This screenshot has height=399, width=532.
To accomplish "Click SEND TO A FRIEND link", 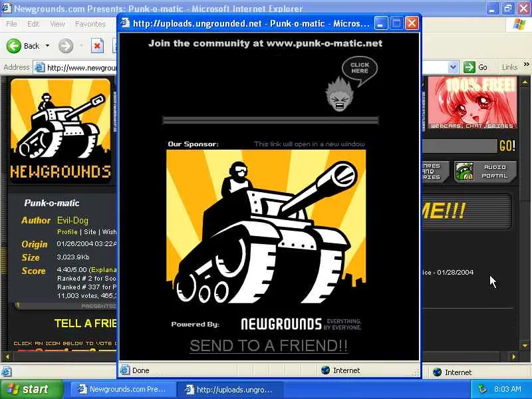I will tap(269, 346).
